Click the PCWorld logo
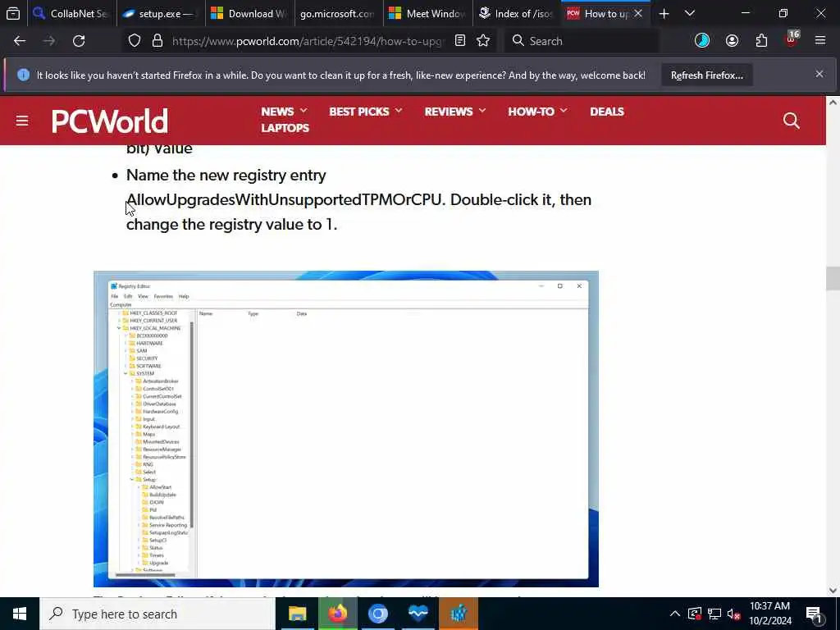The width and height of the screenshot is (840, 630). pos(110,121)
